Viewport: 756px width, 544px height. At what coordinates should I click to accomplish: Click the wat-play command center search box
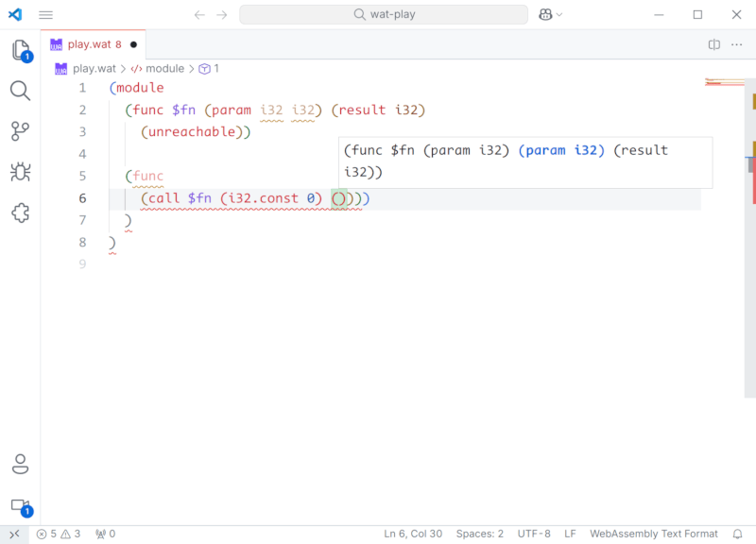click(x=384, y=15)
